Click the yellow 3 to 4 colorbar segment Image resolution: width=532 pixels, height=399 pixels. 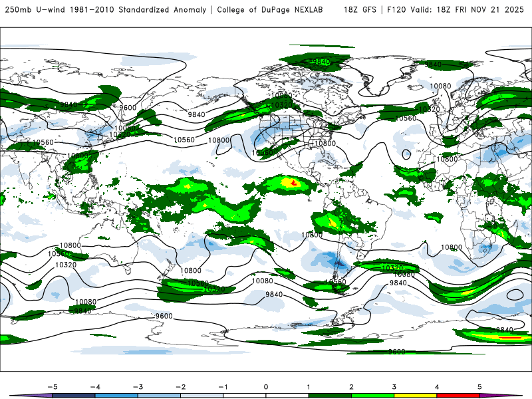coord(416,396)
